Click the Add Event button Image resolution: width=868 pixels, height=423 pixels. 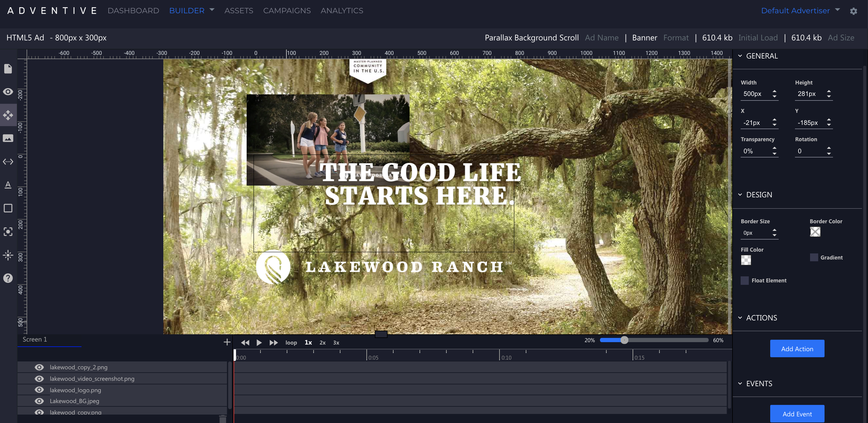tap(797, 414)
